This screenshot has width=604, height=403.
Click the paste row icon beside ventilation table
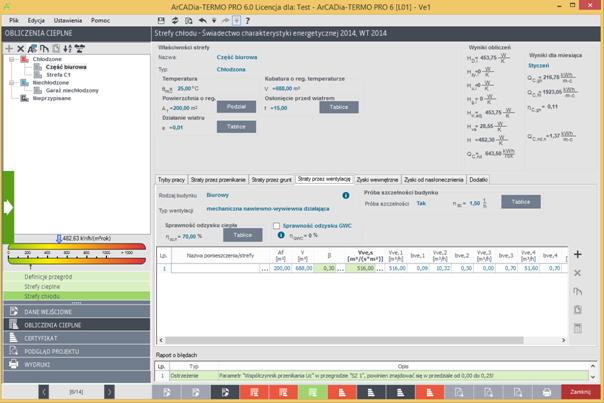point(577,309)
